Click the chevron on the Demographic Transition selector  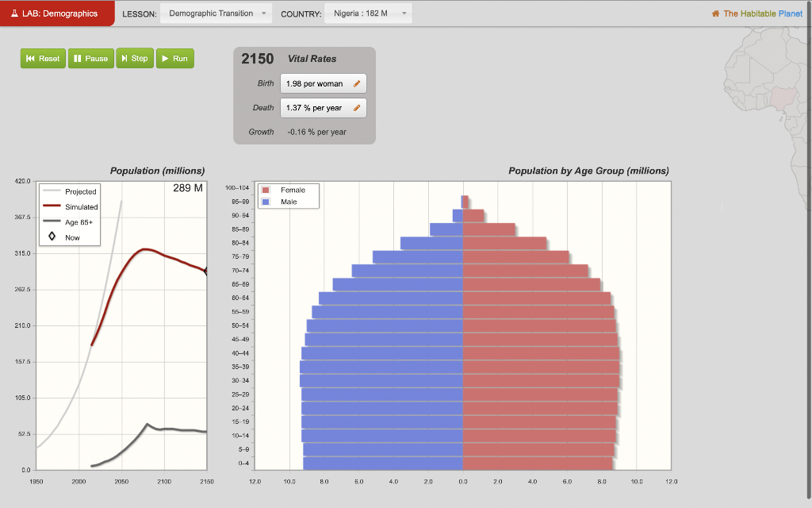pyautogui.click(x=264, y=13)
